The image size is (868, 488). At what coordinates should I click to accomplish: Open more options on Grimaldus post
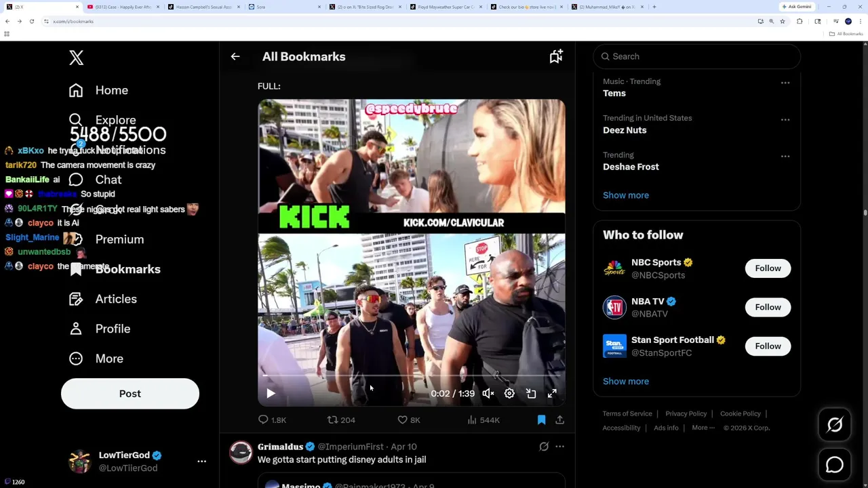tap(559, 447)
